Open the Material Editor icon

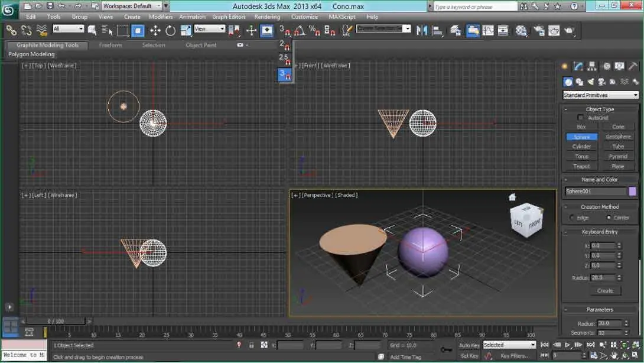[x=521, y=30]
